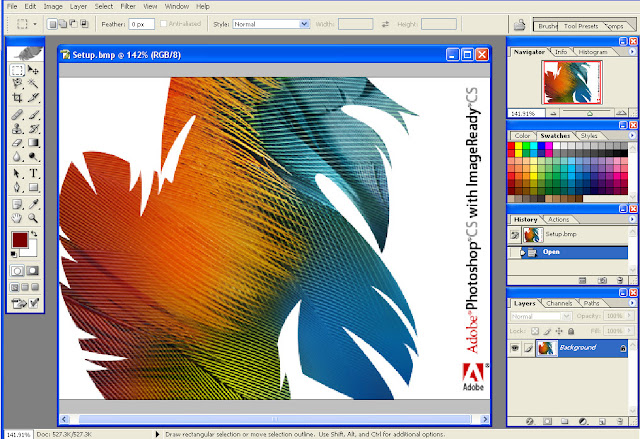
Task: Swap the Width and Height values
Action: (x=385, y=24)
